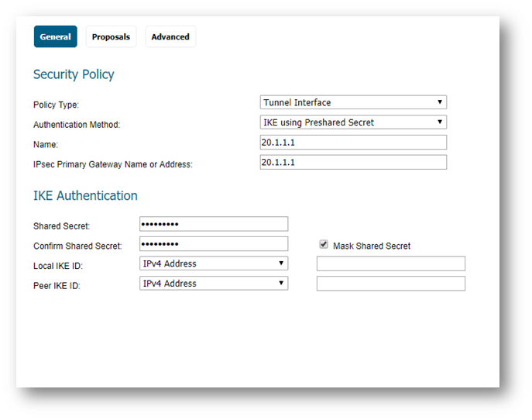The height and width of the screenshot is (420, 532).
Task: Go to the Advanced tab
Action: 170,36
